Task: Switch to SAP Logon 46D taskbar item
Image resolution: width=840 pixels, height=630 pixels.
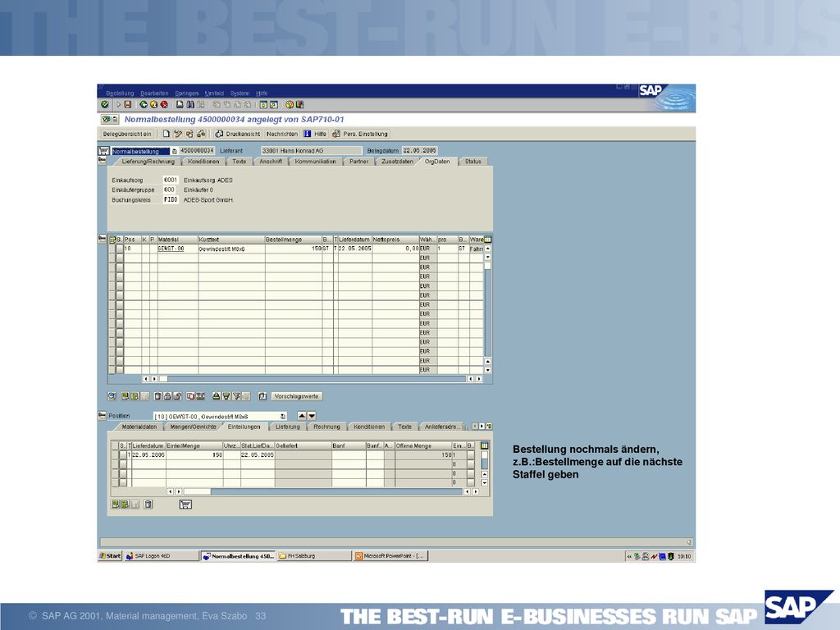Action: pyautogui.click(x=161, y=556)
